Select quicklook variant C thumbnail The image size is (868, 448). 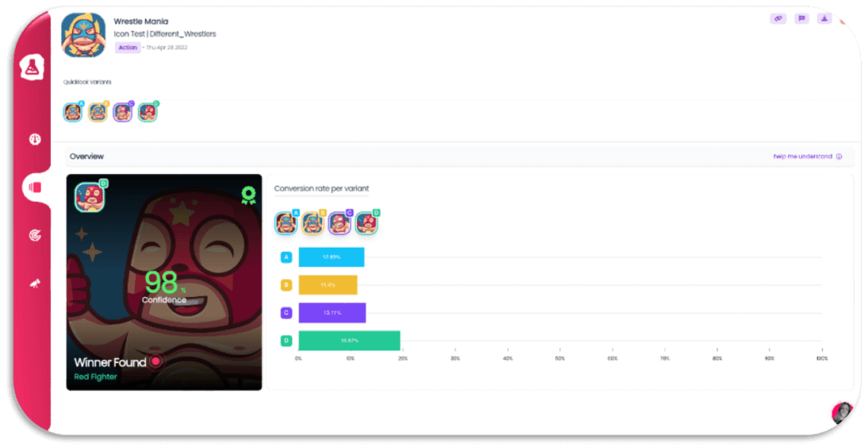point(123,112)
